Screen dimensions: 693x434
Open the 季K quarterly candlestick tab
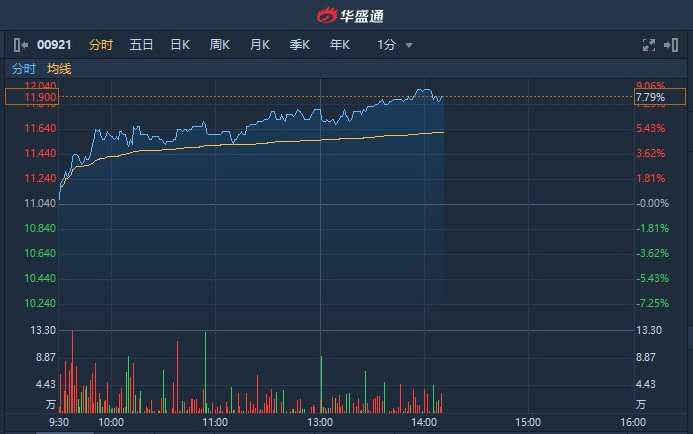click(x=300, y=45)
